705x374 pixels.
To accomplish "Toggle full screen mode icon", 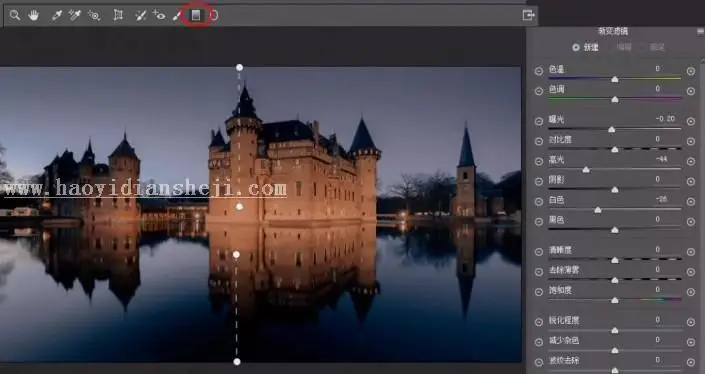I will click(529, 15).
